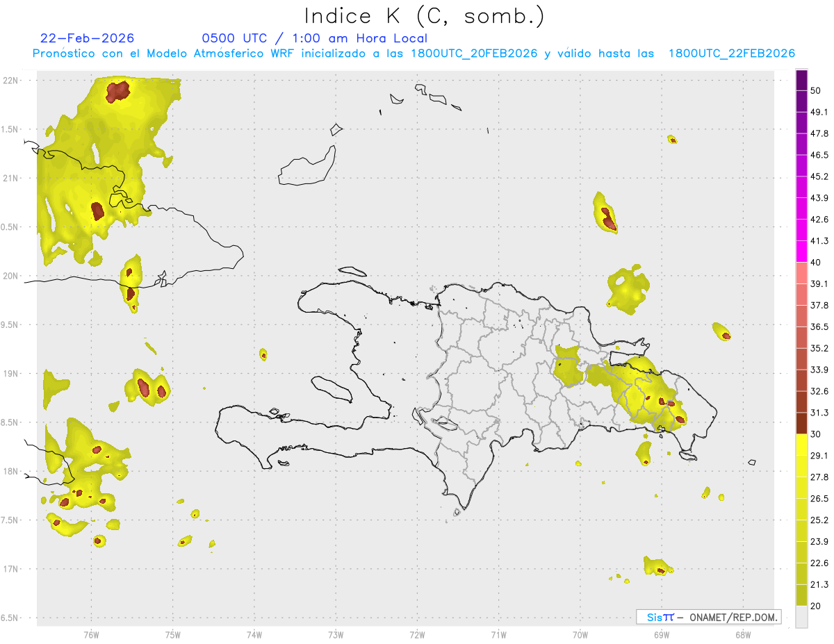
Task: Click the 'Indice K (C, somb.)' title
Action: click(x=424, y=16)
